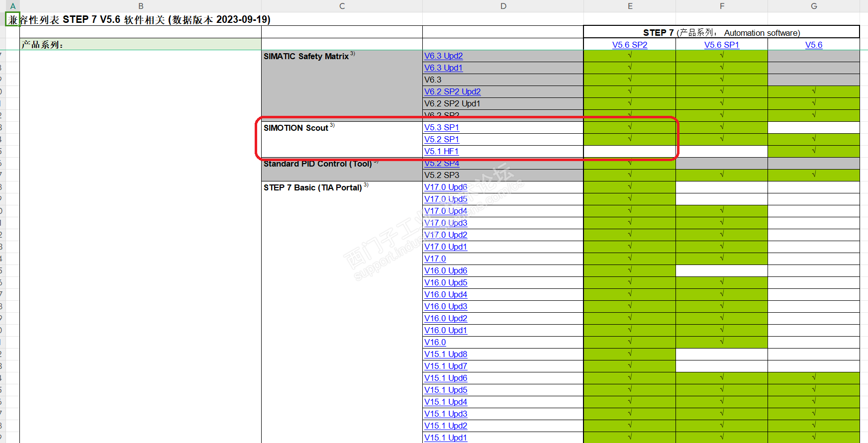Select the 'STEP 7 (产品系列: Automation software)' header cell
This screenshot has width=868, height=443.
click(x=722, y=32)
